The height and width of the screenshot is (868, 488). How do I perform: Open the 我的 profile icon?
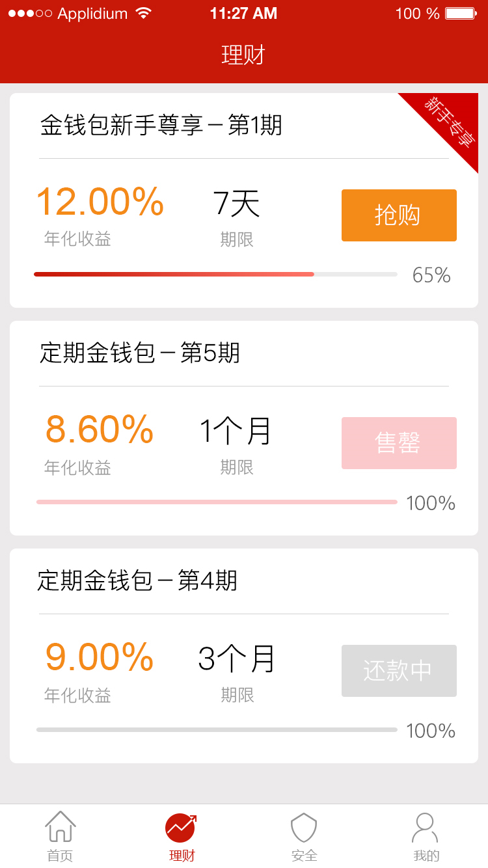425,827
